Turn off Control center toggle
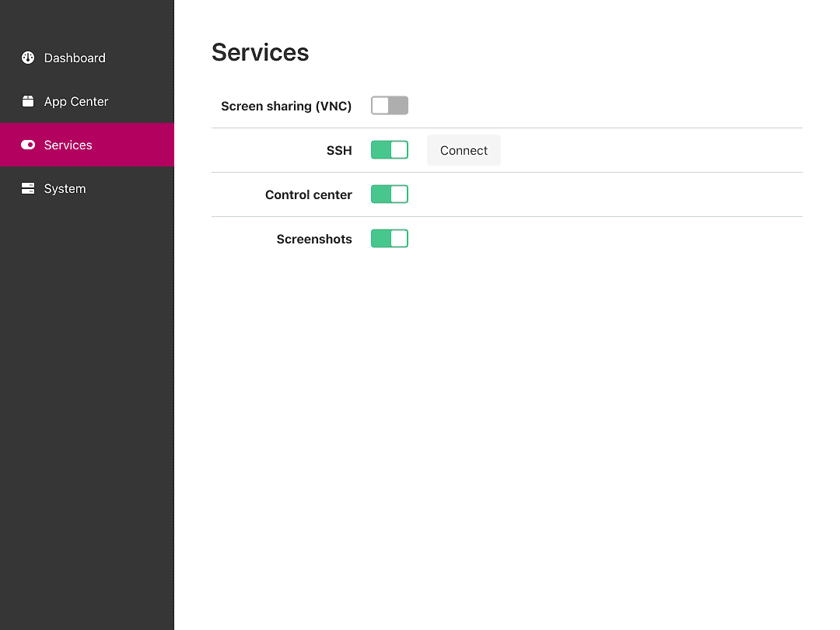 (x=390, y=194)
